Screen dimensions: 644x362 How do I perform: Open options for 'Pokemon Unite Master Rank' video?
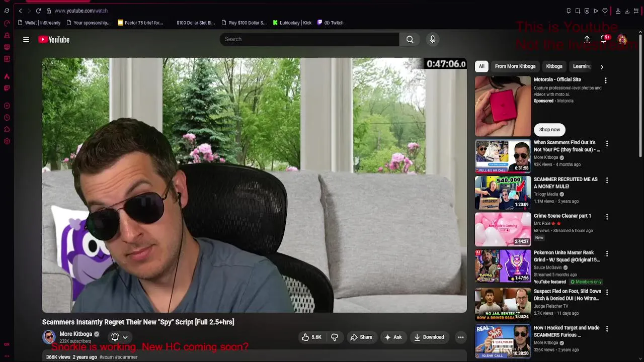607,254
